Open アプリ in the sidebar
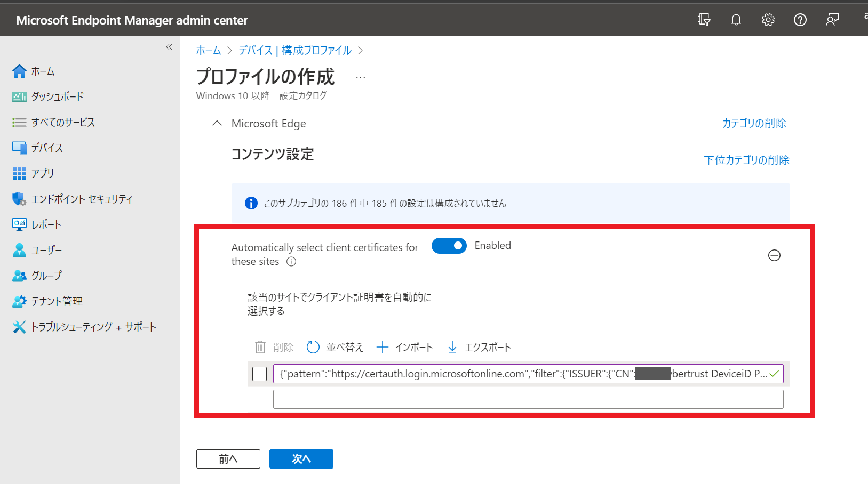 [x=43, y=173]
